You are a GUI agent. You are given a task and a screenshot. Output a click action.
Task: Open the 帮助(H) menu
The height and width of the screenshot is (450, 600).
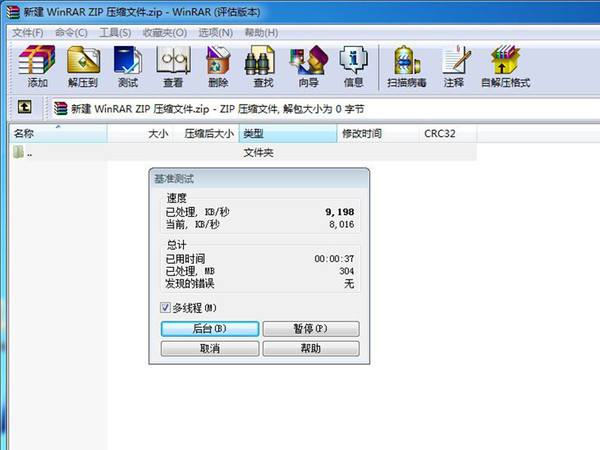pyautogui.click(x=261, y=33)
